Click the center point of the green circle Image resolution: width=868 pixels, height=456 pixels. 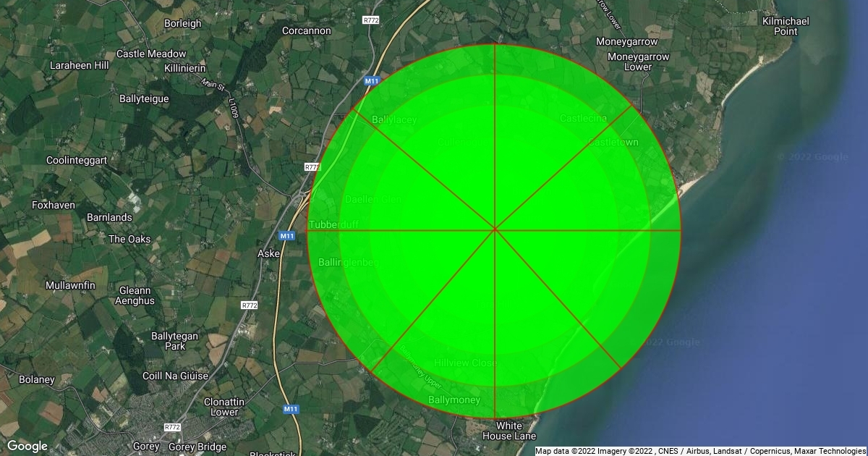[x=495, y=230]
